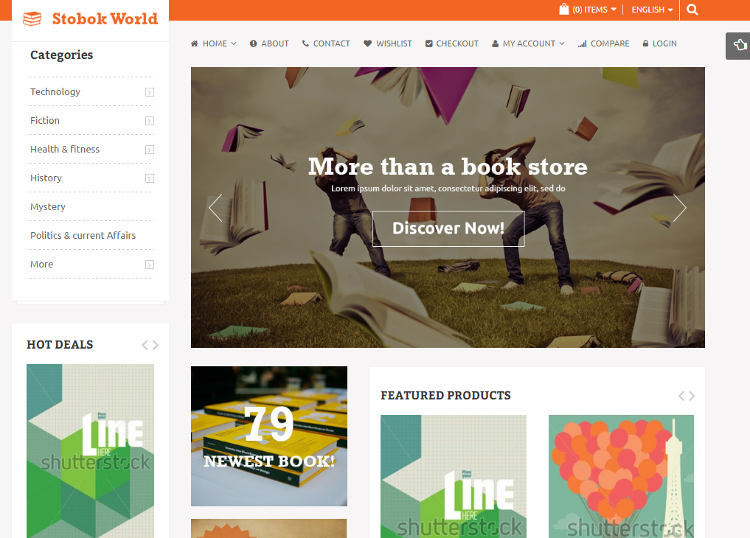Click the HOT DEALS heading
750x538 pixels.
tap(60, 345)
